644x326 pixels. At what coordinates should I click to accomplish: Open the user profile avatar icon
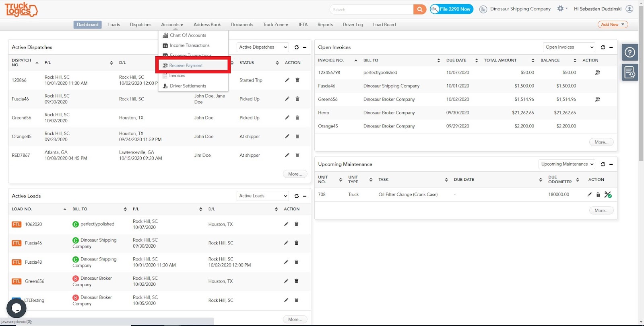point(630,9)
